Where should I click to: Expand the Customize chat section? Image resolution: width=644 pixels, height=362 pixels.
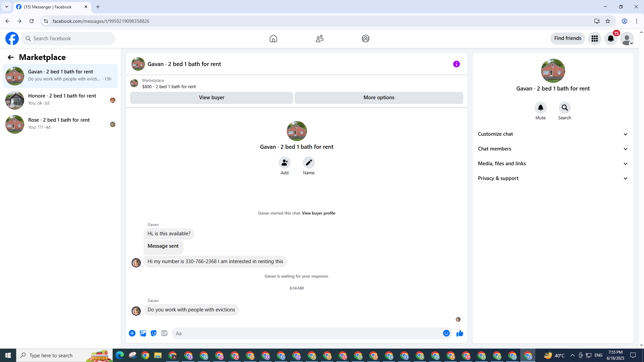pos(553,134)
